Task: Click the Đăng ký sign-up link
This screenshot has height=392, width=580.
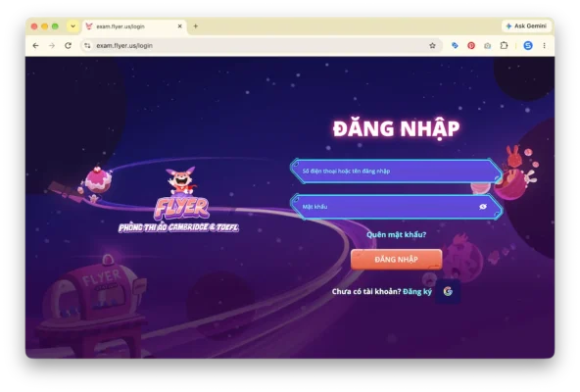Action: [x=417, y=292]
